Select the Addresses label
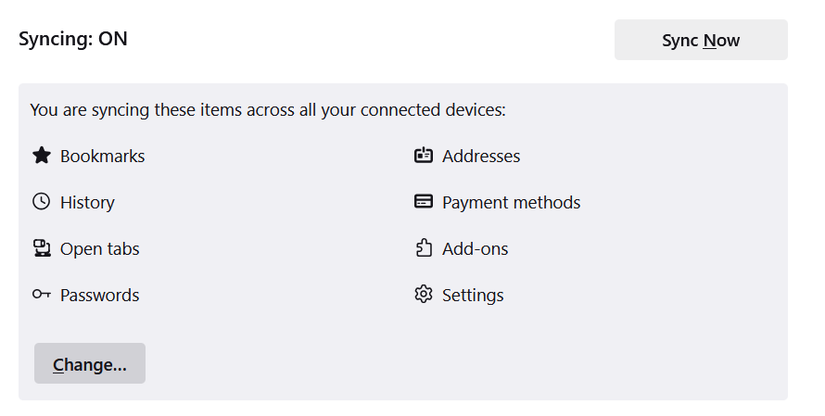 coord(481,156)
